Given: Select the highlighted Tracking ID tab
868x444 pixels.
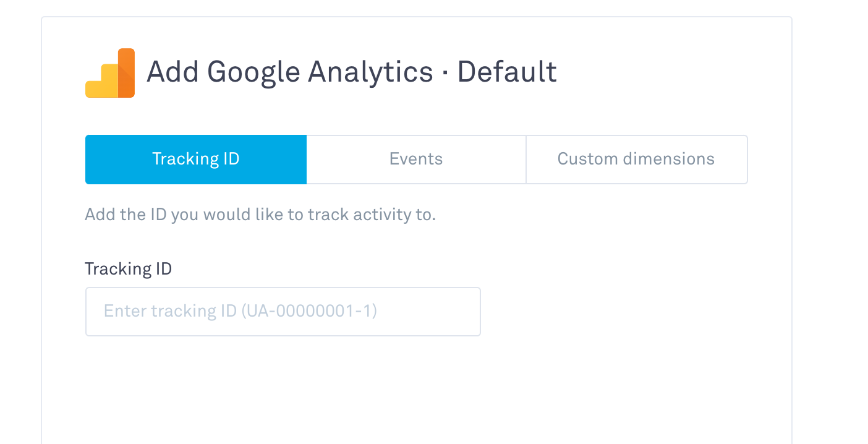Looking at the screenshot, I should pos(196,160).
